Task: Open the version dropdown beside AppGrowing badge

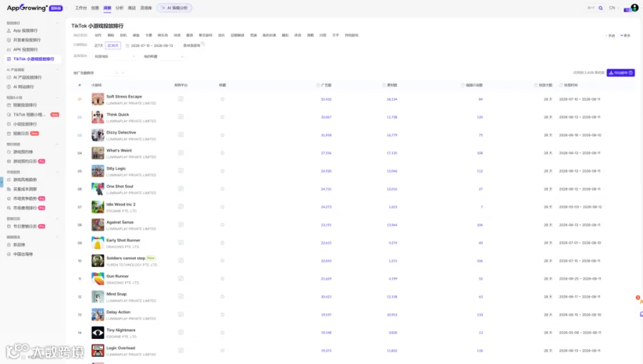Action: tap(66, 8)
